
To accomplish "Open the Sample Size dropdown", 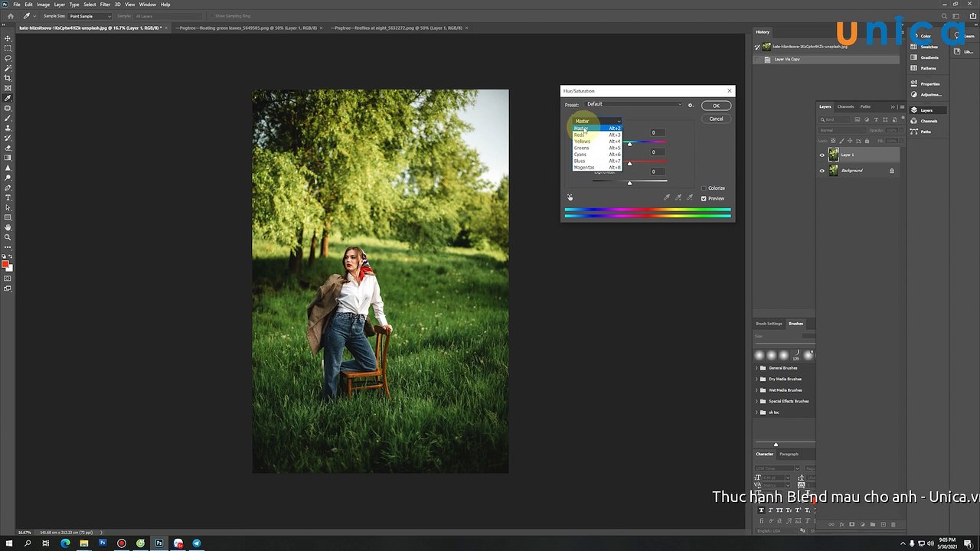I will [x=90, y=16].
